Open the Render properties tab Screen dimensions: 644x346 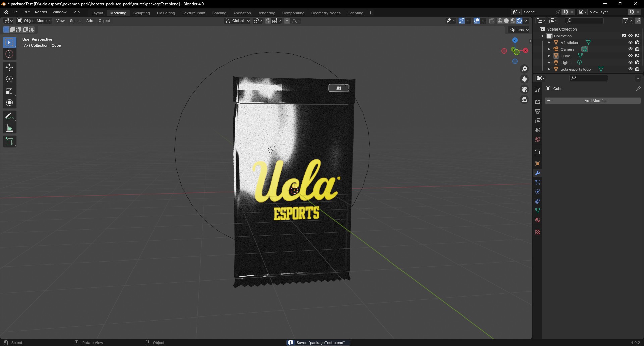click(x=538, y=102)
